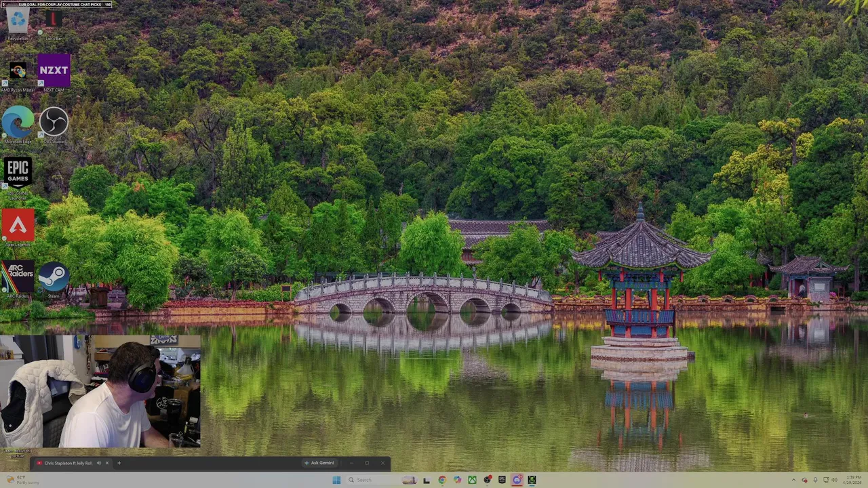Select the NZXT CAM desktop shortcut
This screenshot has width=868, height=488.
pos(54,73)
